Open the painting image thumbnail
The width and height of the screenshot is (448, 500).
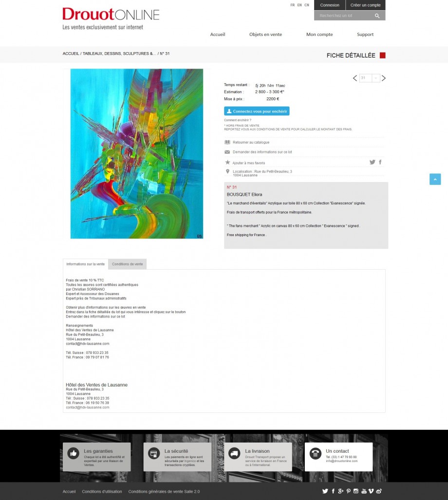coord(137,154)
